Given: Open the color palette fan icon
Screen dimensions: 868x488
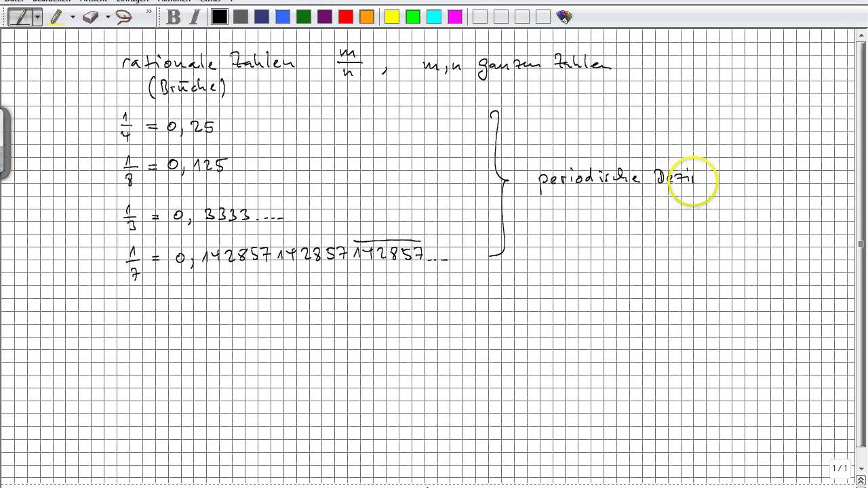Looking at the screenshot, I should pos(564,17).
